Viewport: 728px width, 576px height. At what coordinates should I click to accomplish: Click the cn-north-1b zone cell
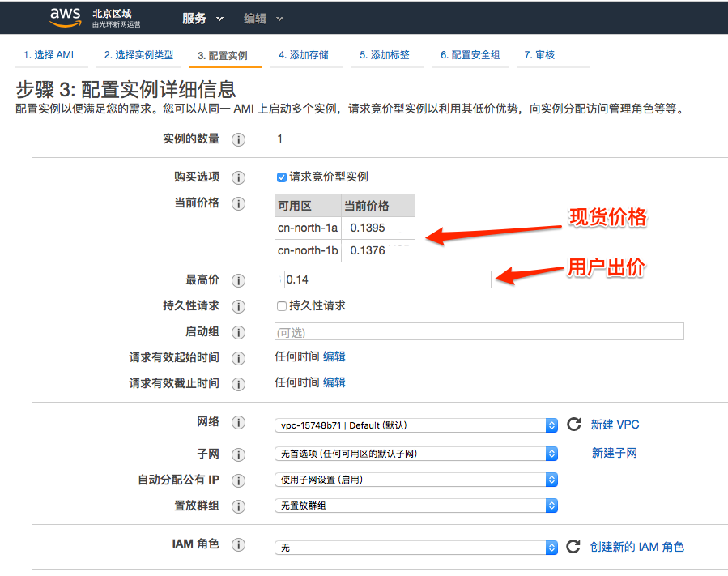point(308,251)
